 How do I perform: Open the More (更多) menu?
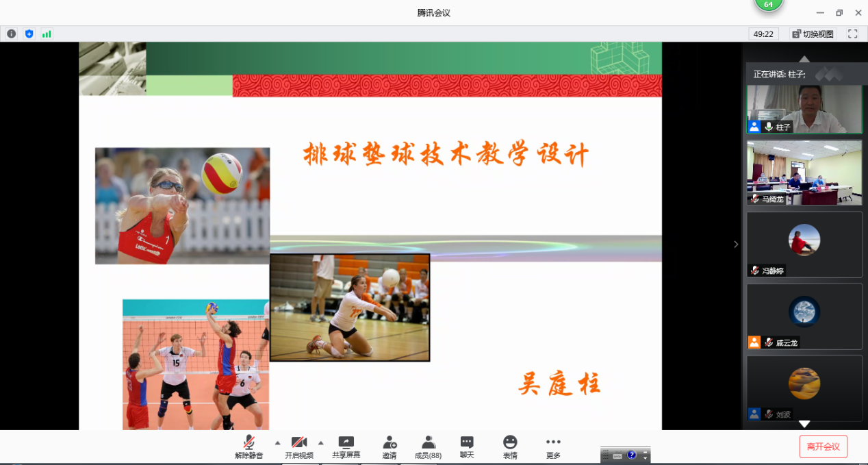[x=553, y=447]
